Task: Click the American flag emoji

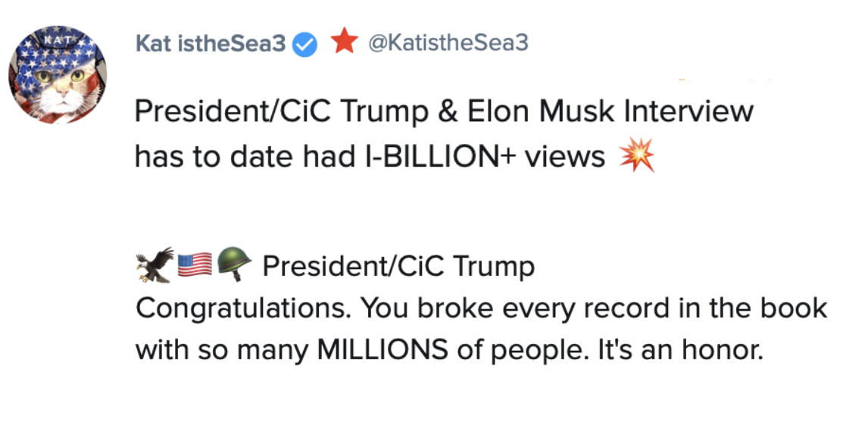Action: coord(195,265)
